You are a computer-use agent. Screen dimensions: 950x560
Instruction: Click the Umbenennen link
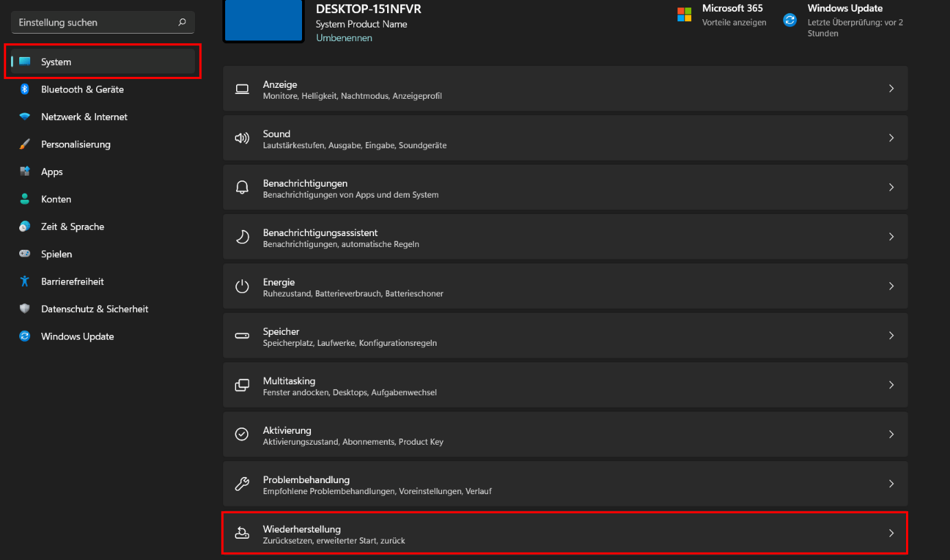344,38
